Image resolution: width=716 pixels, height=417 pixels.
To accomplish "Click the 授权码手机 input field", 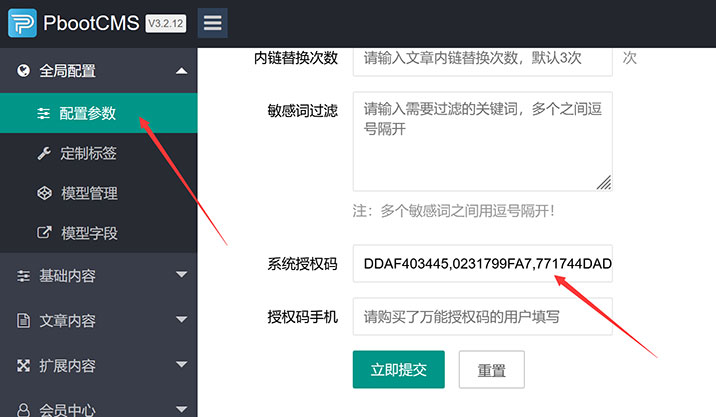I will tap(482, 317).
